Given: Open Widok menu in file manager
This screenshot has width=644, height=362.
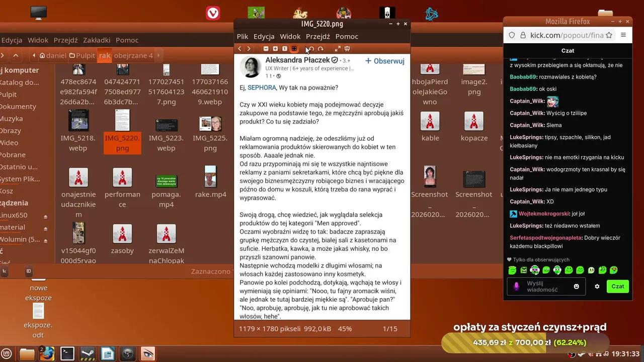Looking at the screenshot, I should pos(38,40).
